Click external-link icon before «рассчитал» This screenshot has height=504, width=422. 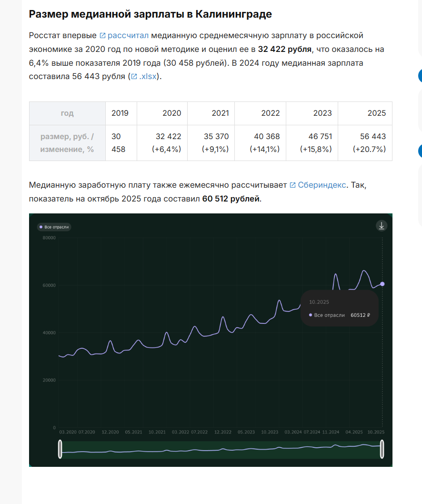[102, 36]
